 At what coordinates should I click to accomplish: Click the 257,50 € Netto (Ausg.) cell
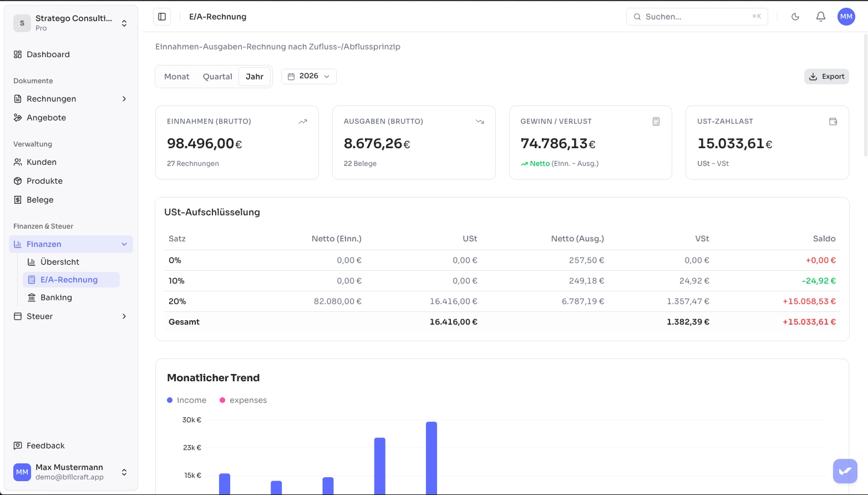586,260
